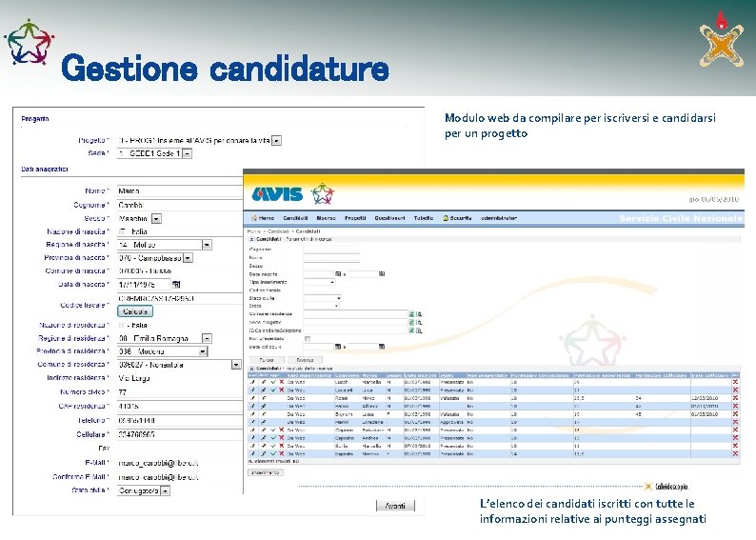756x540 pixels.
Task: Open calendar icon beside Data di nascita field
Action: click(x=176, y=285)
